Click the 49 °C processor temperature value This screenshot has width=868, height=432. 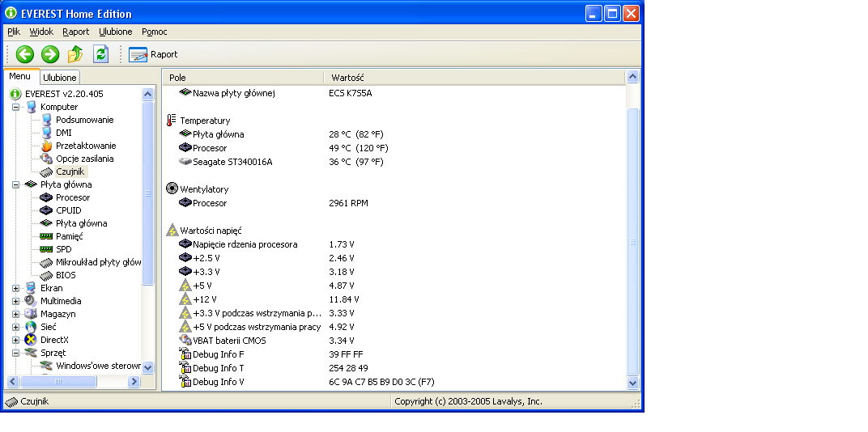pos(358,148)
